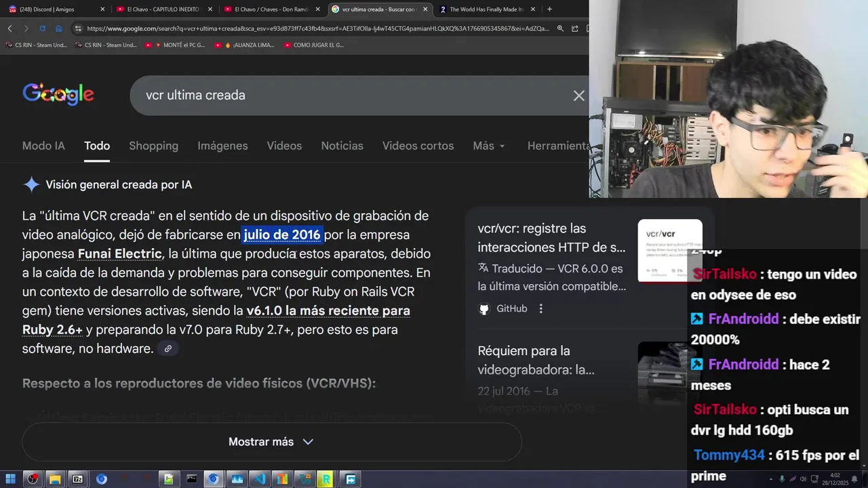Select the Modo IA search tab

click(x=43, y=146)
